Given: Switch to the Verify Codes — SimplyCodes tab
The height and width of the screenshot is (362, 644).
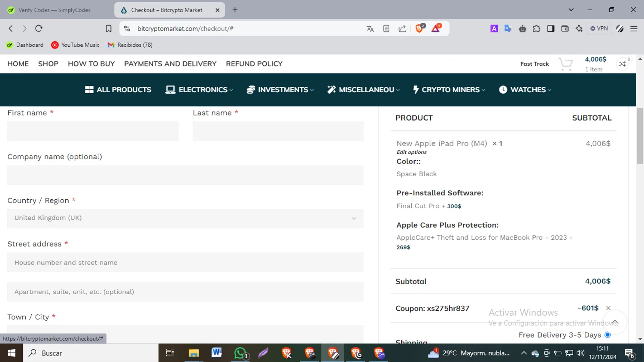Looking at the screenshot, I should (55, 10).
